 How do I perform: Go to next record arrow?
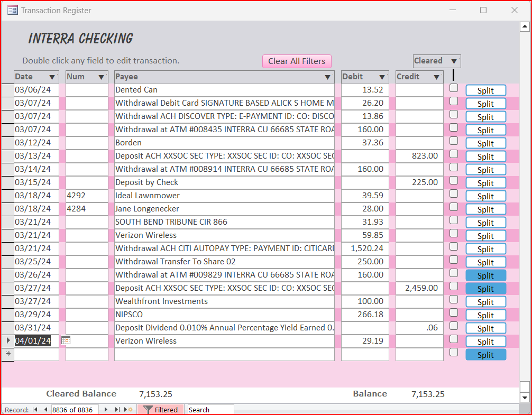point(106,410)
